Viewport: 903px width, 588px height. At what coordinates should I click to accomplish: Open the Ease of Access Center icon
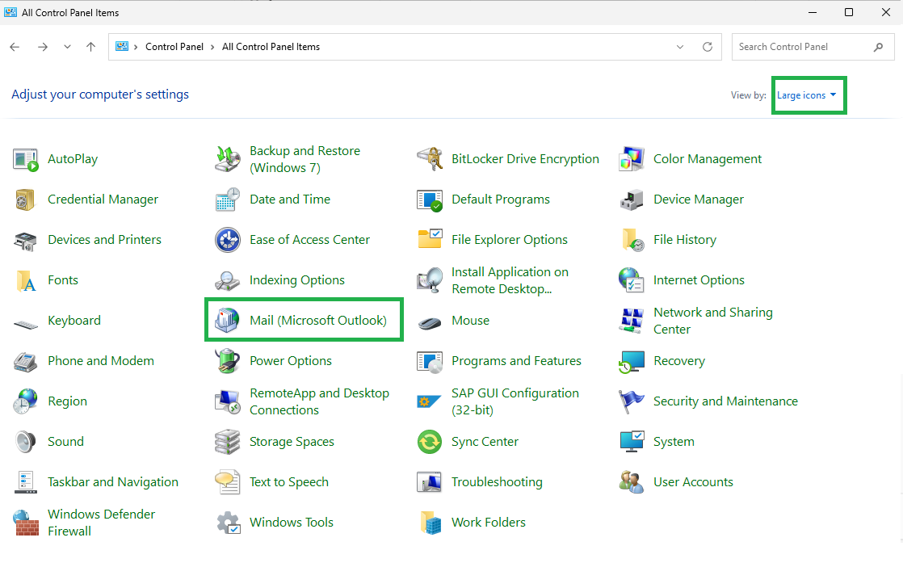(228, 240)
